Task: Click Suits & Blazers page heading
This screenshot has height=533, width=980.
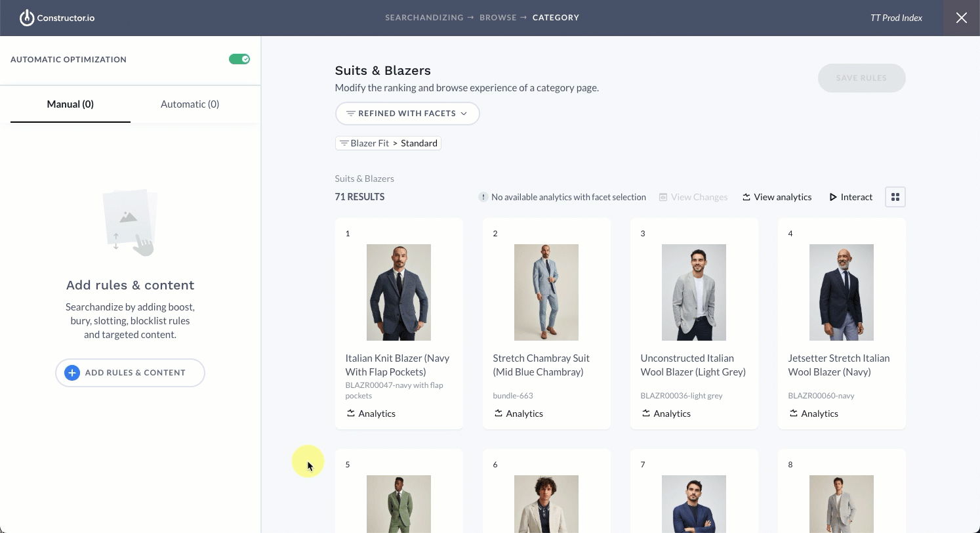Action: [x=382, y=70]
